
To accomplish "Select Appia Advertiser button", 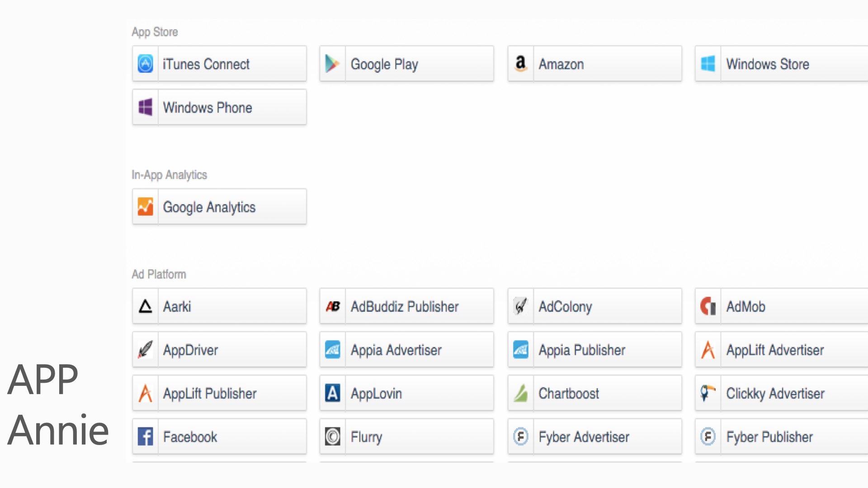I will pos(406,350).
